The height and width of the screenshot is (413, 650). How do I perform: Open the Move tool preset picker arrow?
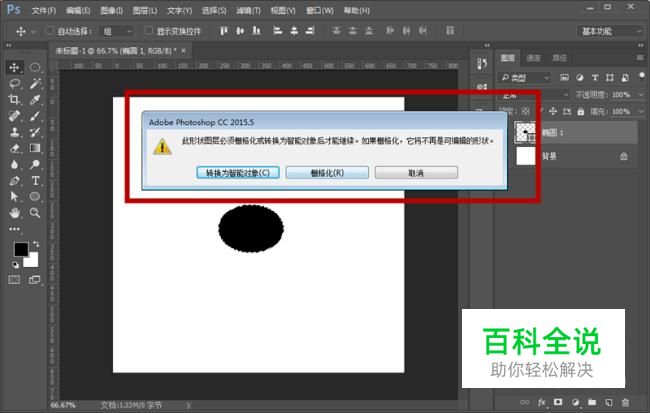pos(33,31)
